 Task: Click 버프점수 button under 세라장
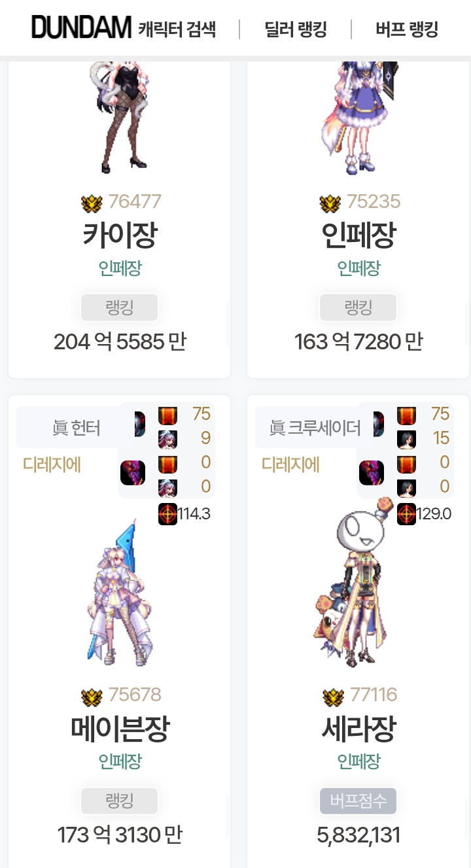(358, 801)
